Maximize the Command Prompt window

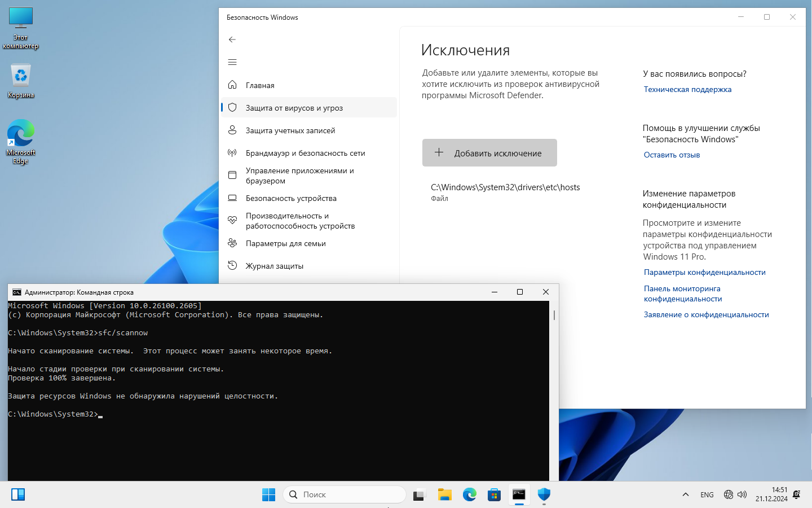point(520,292)
